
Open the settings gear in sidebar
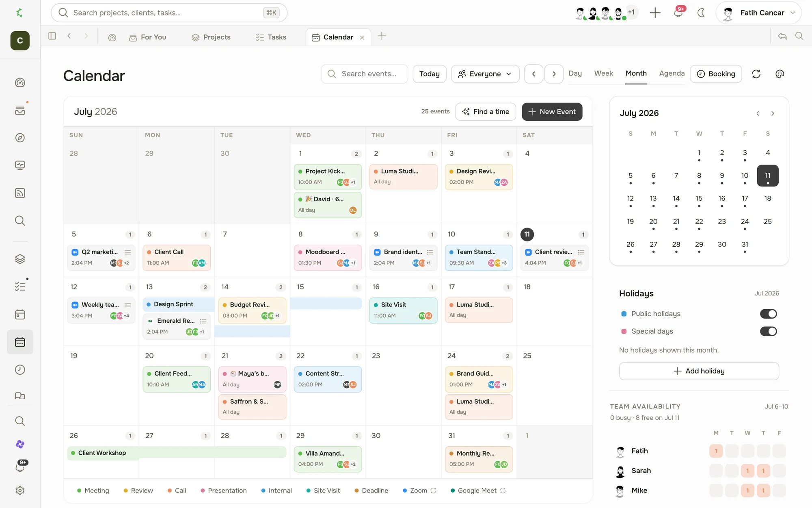pos(20,491)
